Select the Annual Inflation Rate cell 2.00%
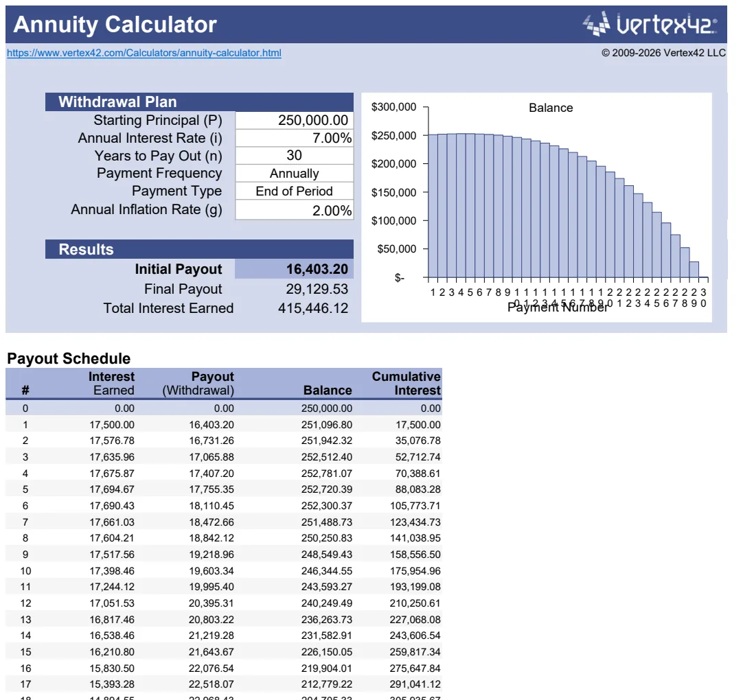743x700 pixels. tap(295, 210)
